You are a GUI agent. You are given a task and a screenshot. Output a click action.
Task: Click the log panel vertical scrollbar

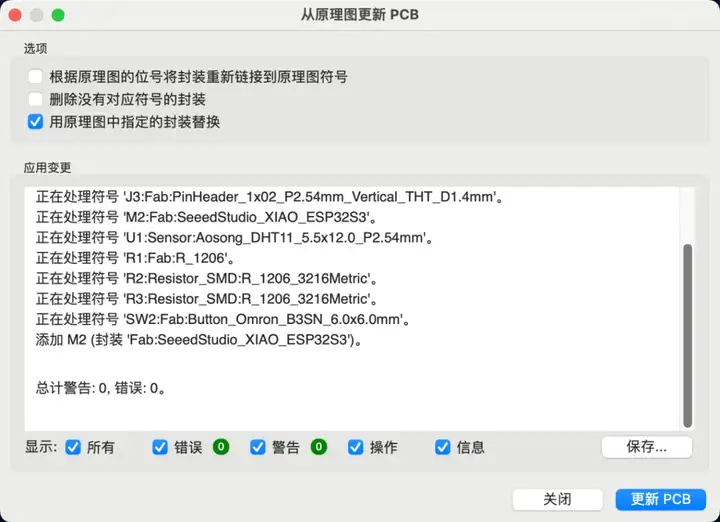click(x=687, y=336)
